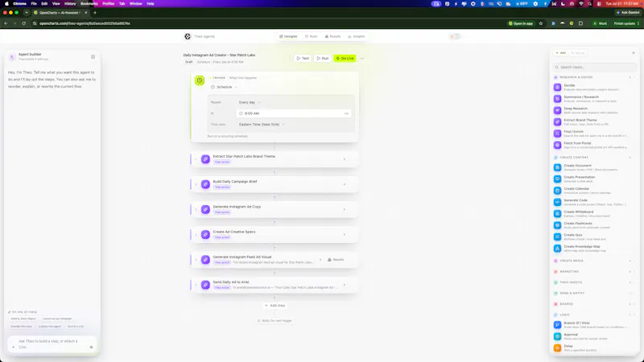Image resolution: width=644 pixels, height=362 pixels.
Task: Click the Agent builder panel corner icon
Action: coord(93,56)
